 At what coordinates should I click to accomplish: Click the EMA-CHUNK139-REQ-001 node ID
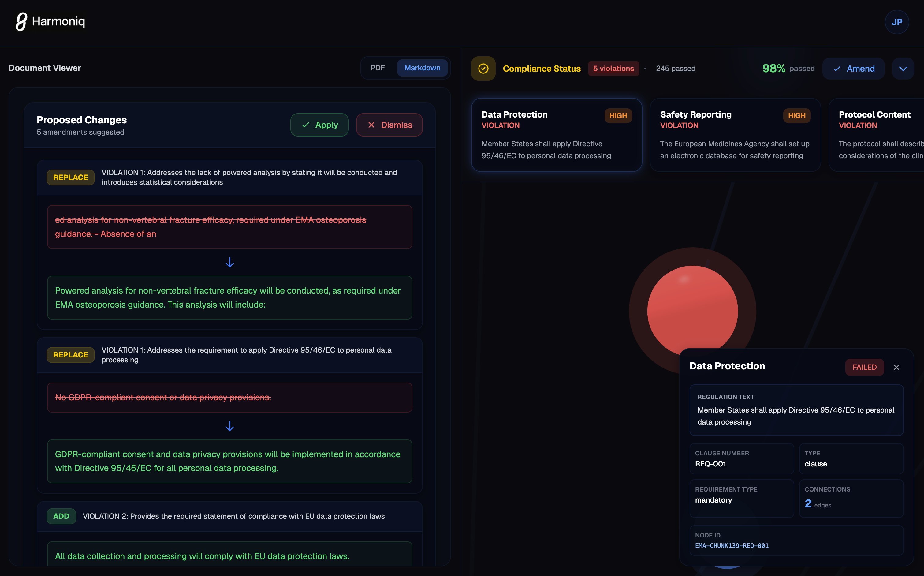click(731, 545)
